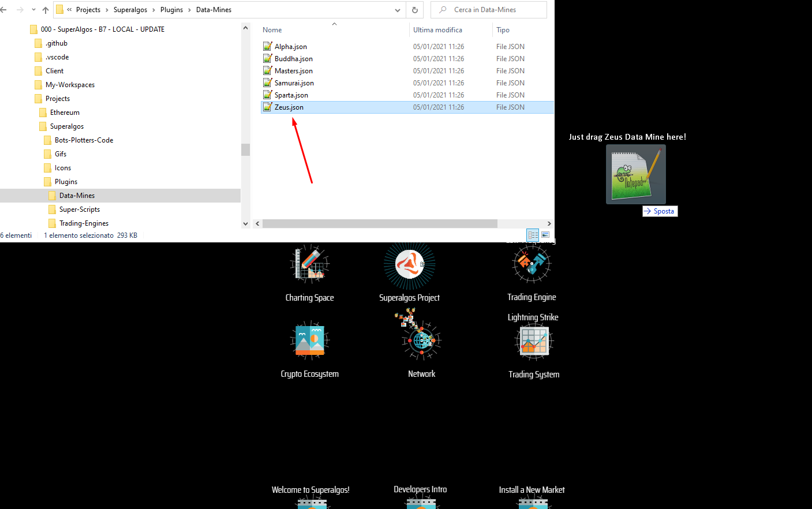812x509 pixels.
Task: Click the Install a New Market label
Action: [x=532, y=489]
